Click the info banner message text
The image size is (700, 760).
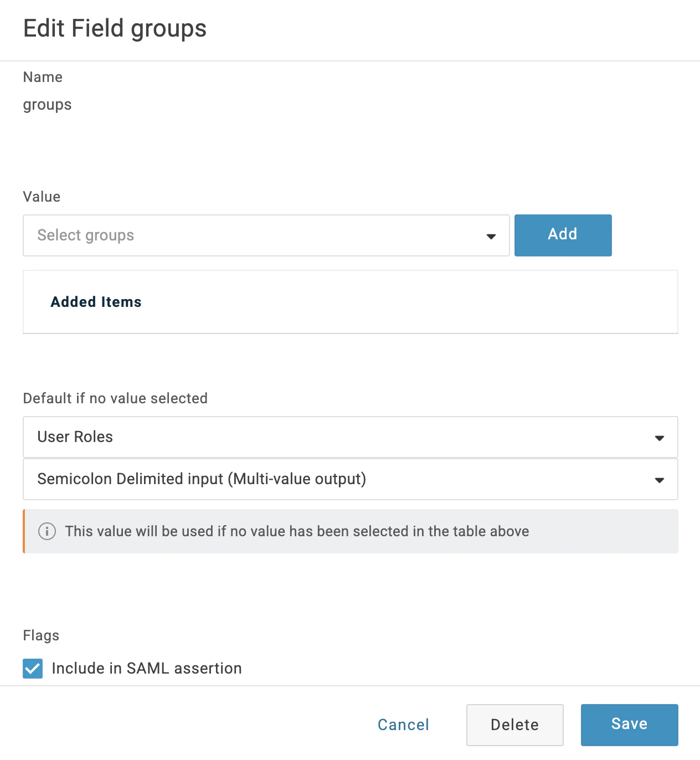point(297,531)
